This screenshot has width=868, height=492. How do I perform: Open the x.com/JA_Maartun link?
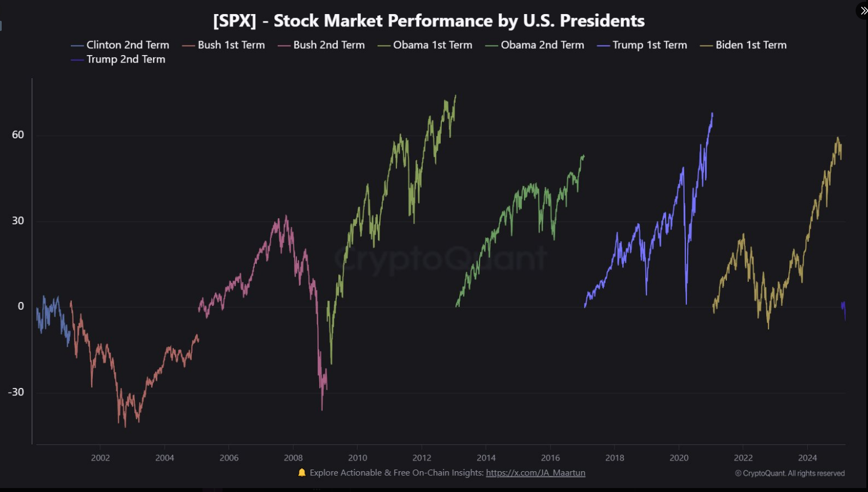click(535, 473)
